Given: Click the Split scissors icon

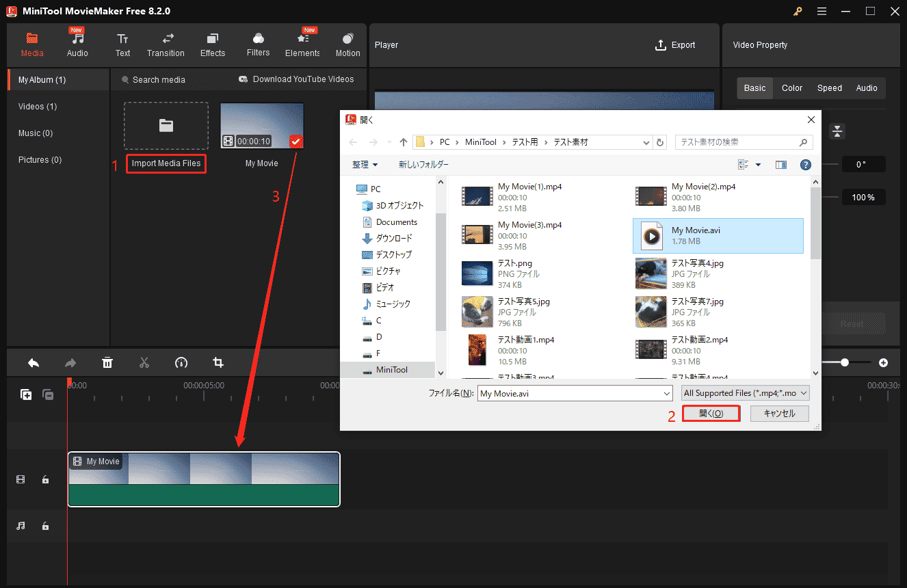Looking at the screenshot, I should tap(144, 362).
